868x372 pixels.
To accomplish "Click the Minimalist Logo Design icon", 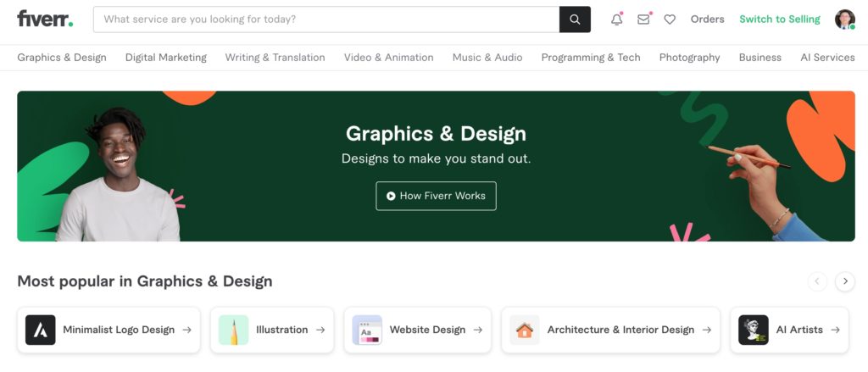I will coord(41,330).
